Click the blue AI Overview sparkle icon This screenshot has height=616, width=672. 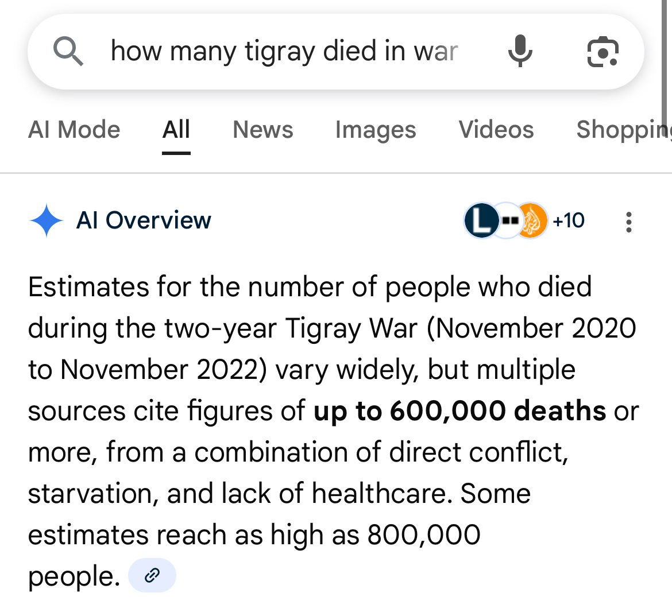pos(46,220)
